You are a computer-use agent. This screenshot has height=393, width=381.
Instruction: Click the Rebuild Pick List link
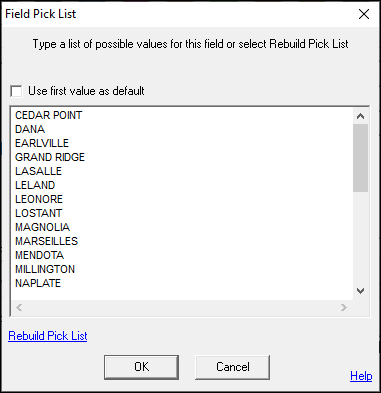point(48,336)
